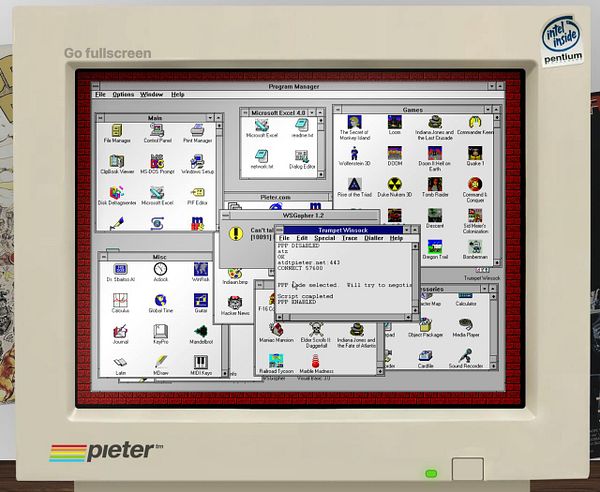Click Trumpet Winsock's vertical scrollbar down arrow
This screenshot has width=600, height=492.
point(415,310)
